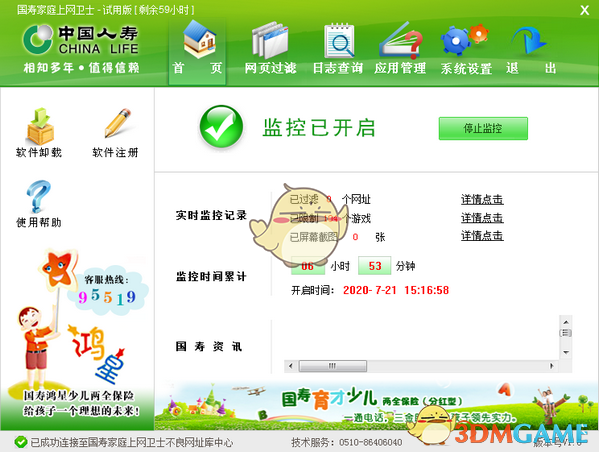
Task: Open 详情点击 link for screen captures
Action: 482,236
